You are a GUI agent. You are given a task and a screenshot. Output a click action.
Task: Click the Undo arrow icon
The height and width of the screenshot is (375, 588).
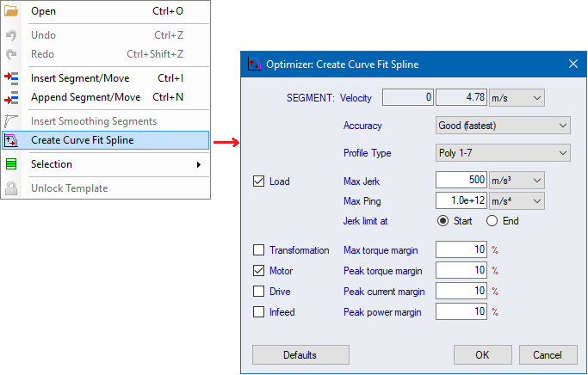[x=11, y=35]
